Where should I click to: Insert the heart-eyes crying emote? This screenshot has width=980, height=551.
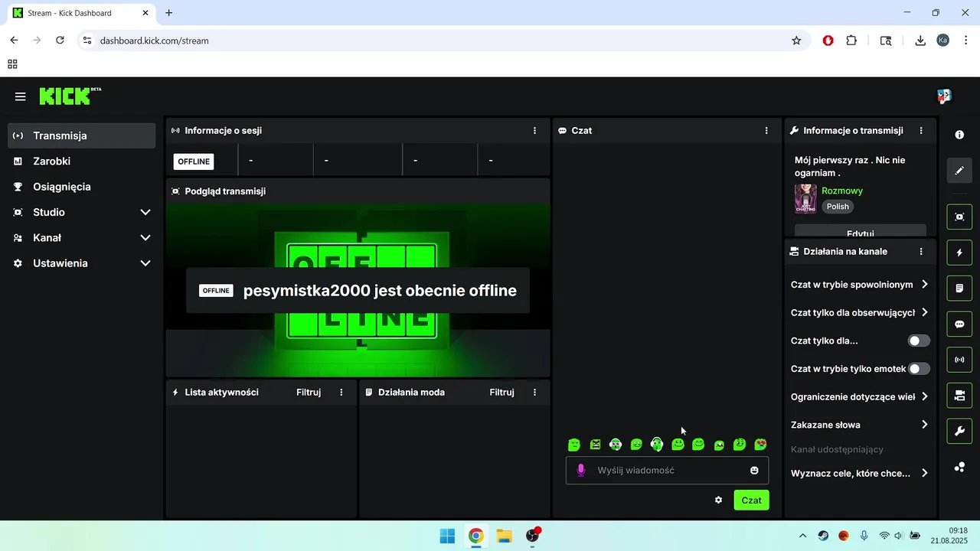pyautogui.click(x=760, y=445)
